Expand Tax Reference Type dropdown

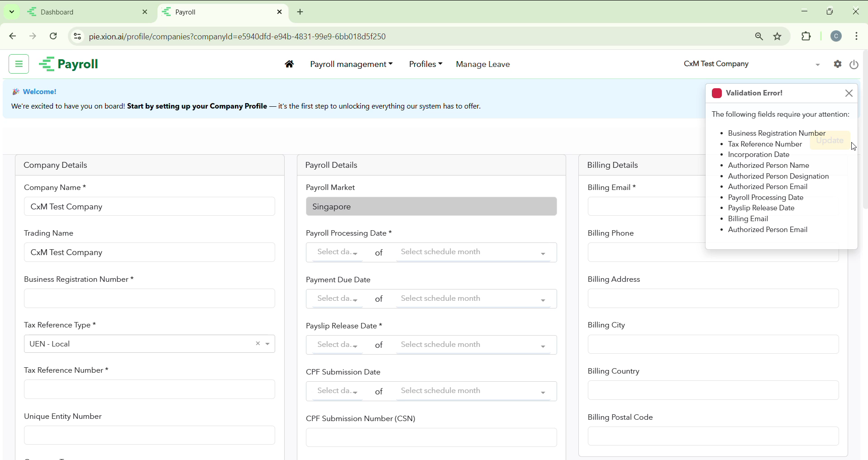coord(268,345)
